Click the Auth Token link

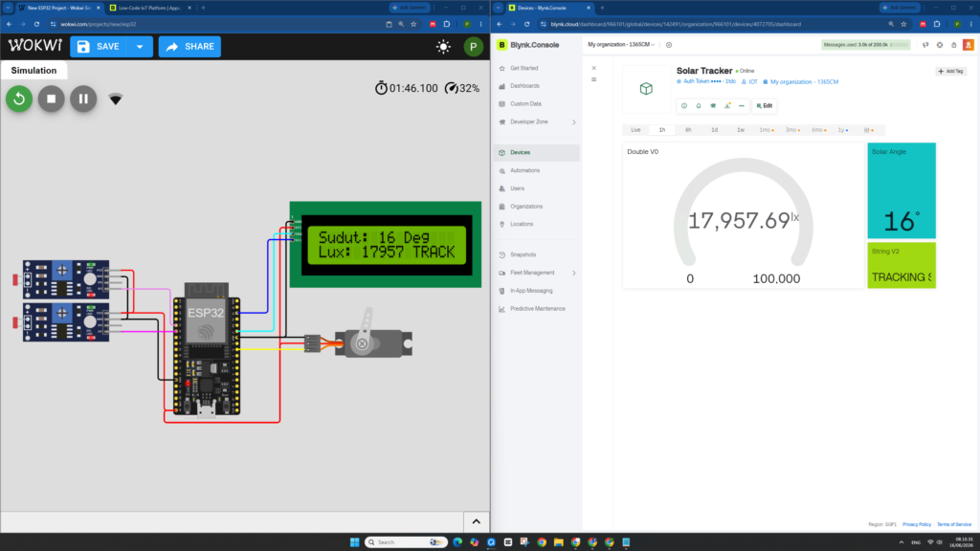(x=705, y=82)
